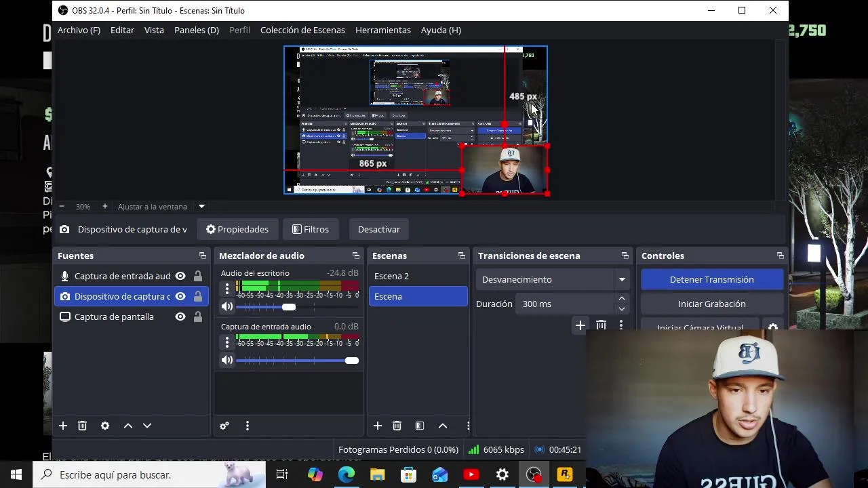Open Vista menu

click(x=154, y=30)
